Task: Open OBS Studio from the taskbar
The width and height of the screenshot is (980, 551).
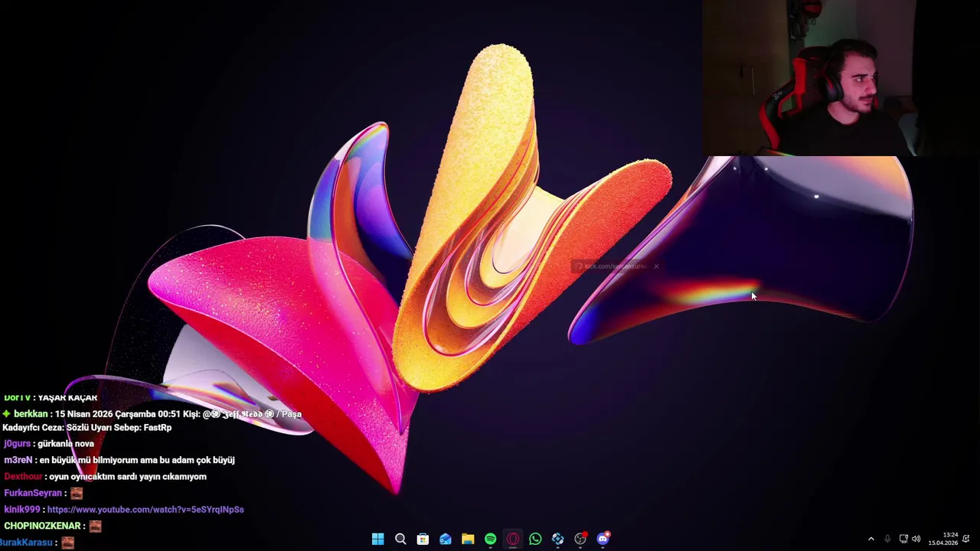Action: pyautogui.click(x=580, y=539)
